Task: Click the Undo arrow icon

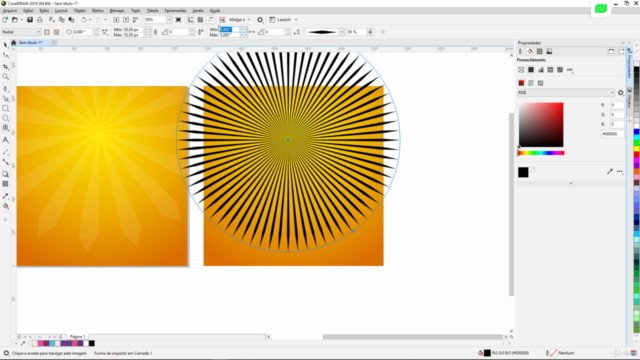Action: (x=83, y=20)
